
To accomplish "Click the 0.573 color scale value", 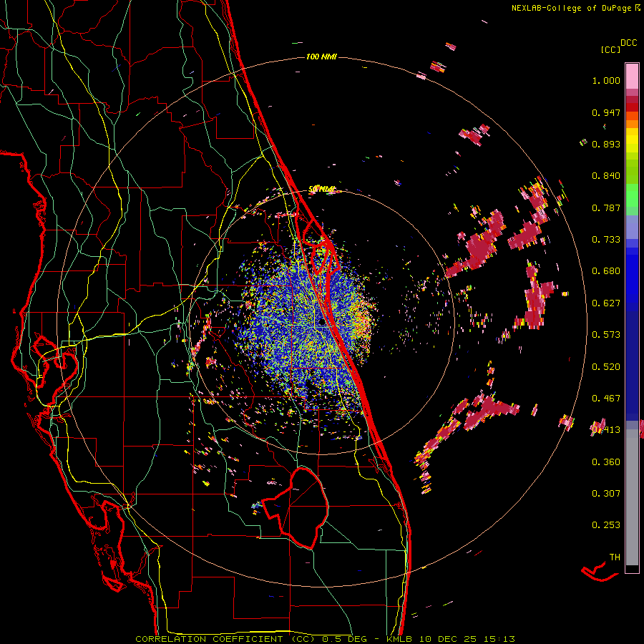I will [606, 335].
